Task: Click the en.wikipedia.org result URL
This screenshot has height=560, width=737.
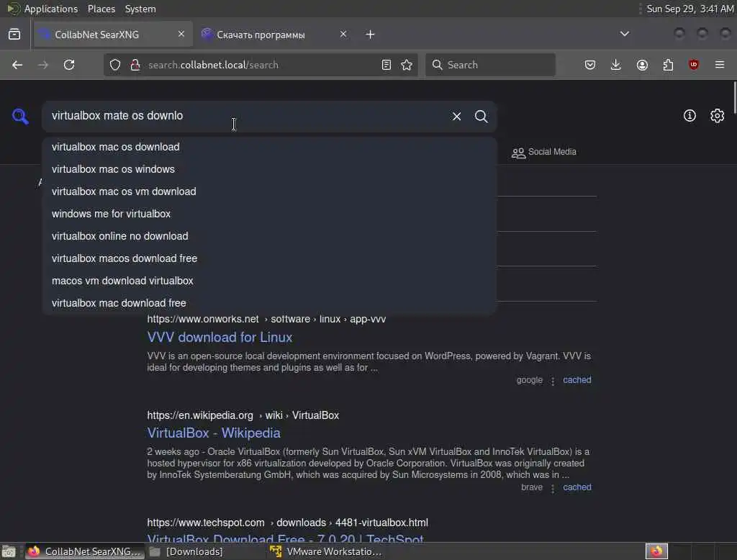Action: click(243, 415)
